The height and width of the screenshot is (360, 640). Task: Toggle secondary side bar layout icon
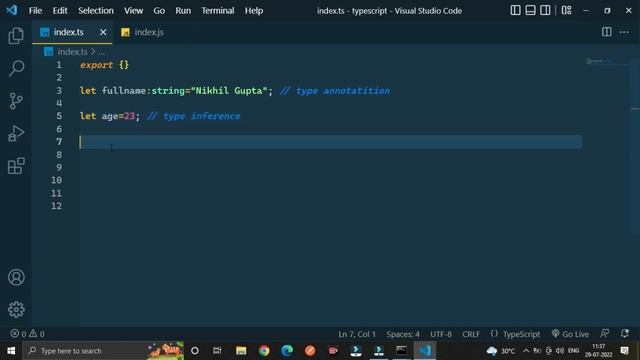[x=545, y=10]
